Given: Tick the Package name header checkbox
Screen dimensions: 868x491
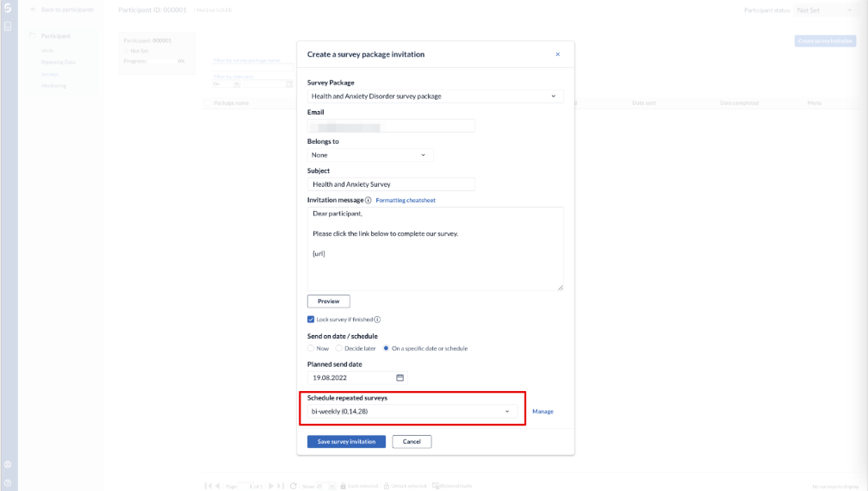Looking at the screenshot, I should click(208, 103).
